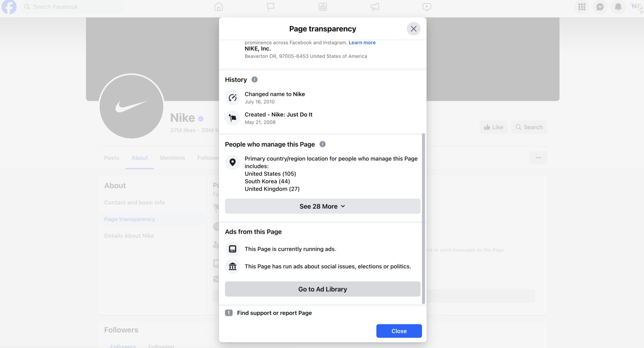Click the 'Followers' section heading
Image resolution: width=644 pixels, height=348 pixels.
[121, 330]
